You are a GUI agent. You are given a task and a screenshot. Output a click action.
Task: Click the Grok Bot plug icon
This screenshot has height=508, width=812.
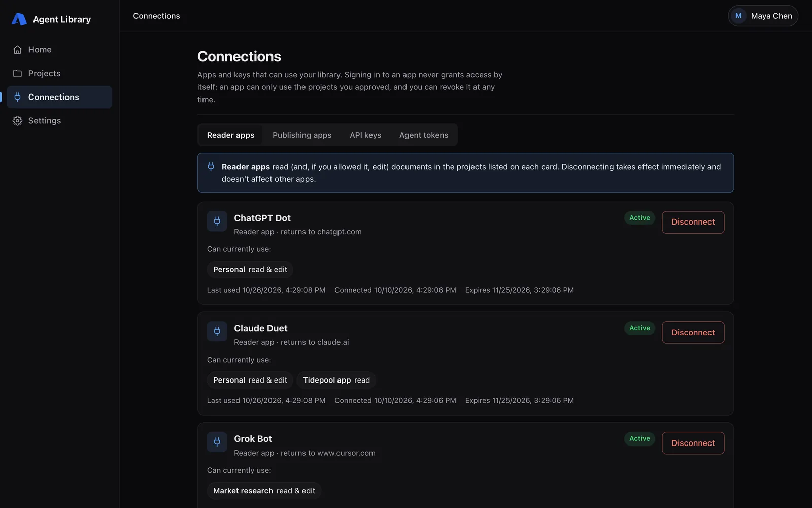tap(217, 442)
